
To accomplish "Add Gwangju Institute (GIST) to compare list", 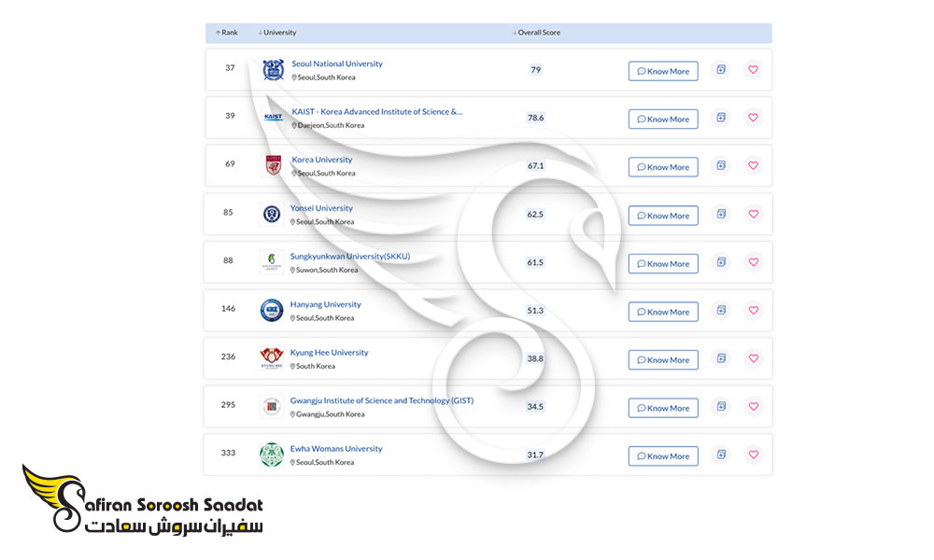I will [x=721, y=406].
